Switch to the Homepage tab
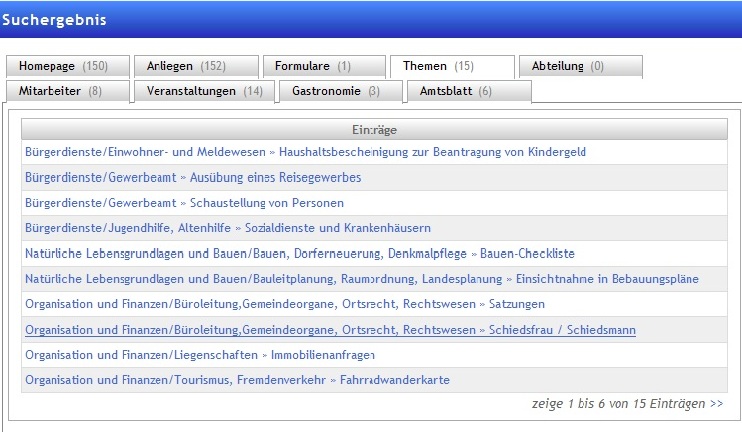This screenshot has width=742, height=432. tap(68, 66)
